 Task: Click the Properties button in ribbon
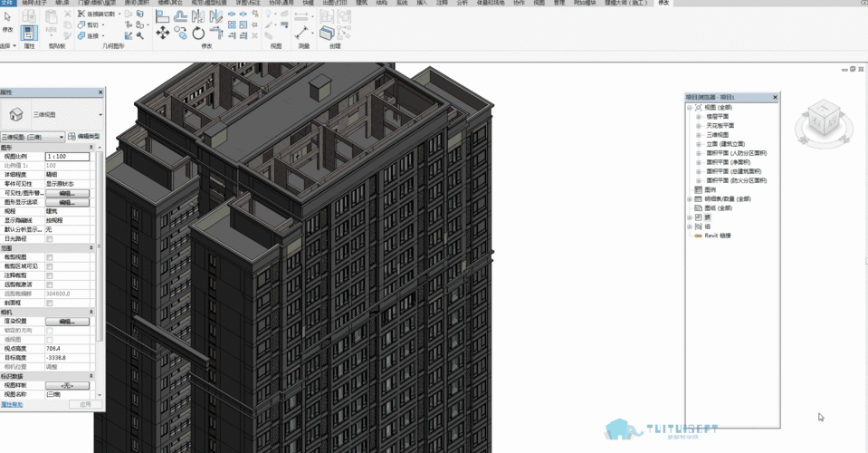pyautogui.click(x=28, y=32)
